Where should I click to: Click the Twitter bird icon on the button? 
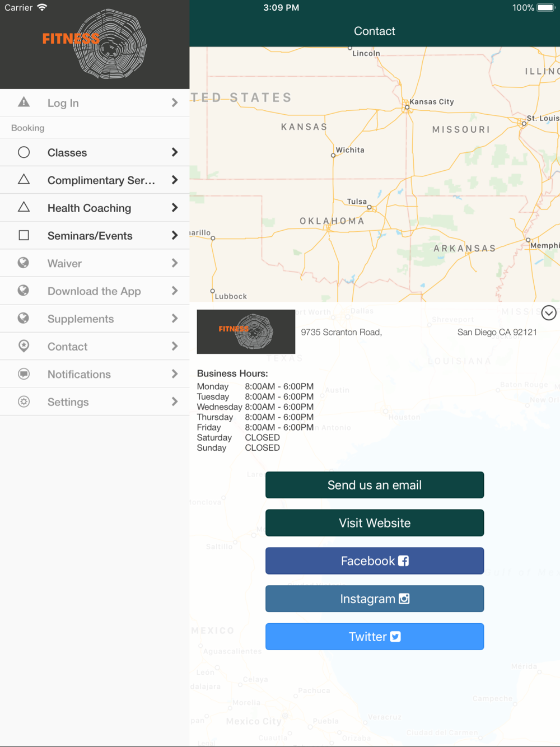[395, 637]
